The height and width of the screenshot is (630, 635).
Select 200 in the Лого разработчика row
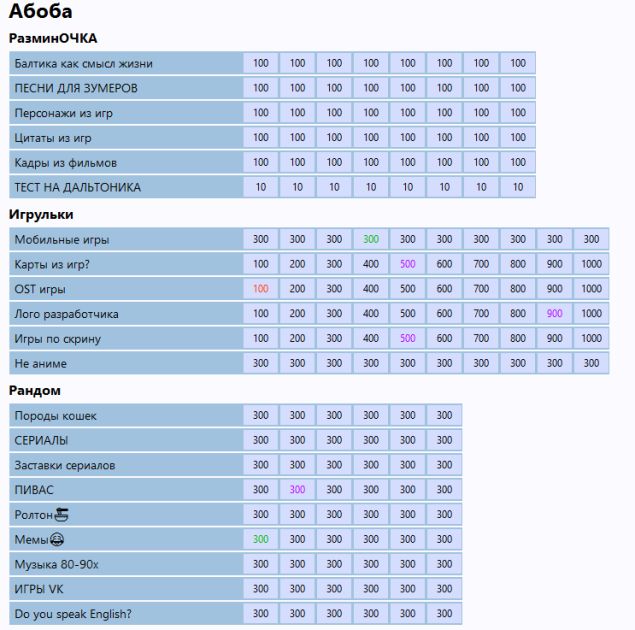298,314
